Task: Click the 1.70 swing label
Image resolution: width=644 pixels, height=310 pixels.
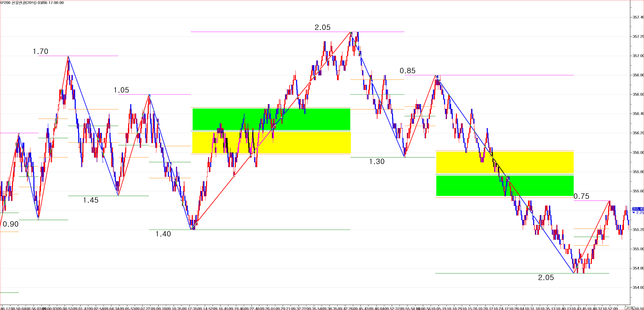Action: pyautogui.click(x=41, y=51)
